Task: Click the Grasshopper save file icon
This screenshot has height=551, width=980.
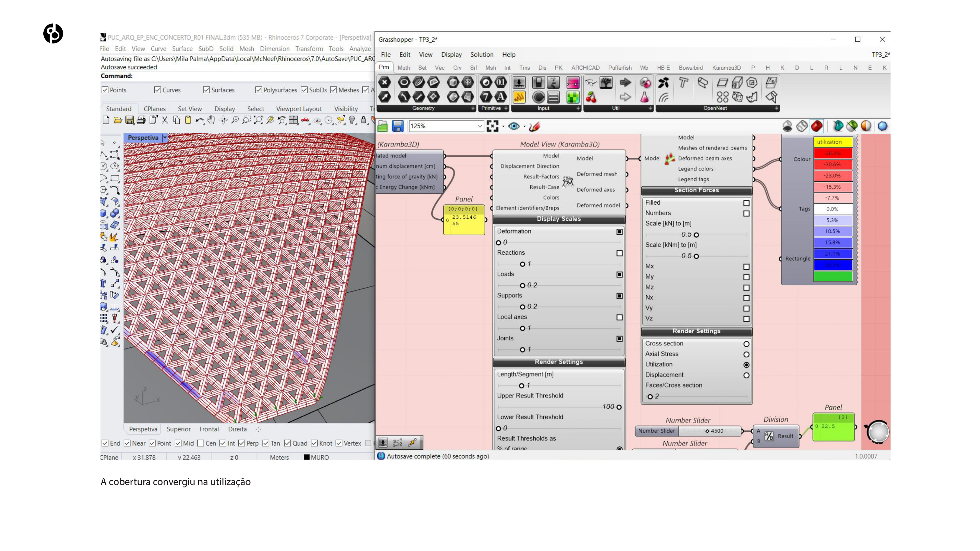Action: pos(398,126)
